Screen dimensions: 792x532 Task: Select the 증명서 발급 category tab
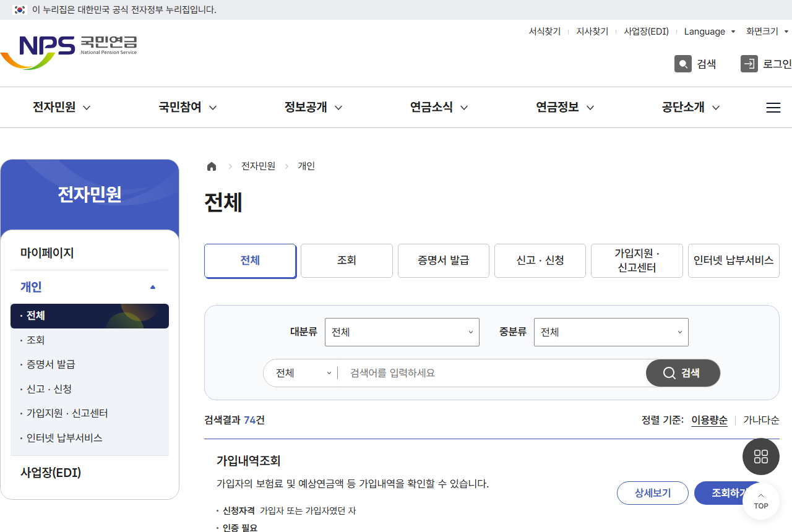coord(444,260)
